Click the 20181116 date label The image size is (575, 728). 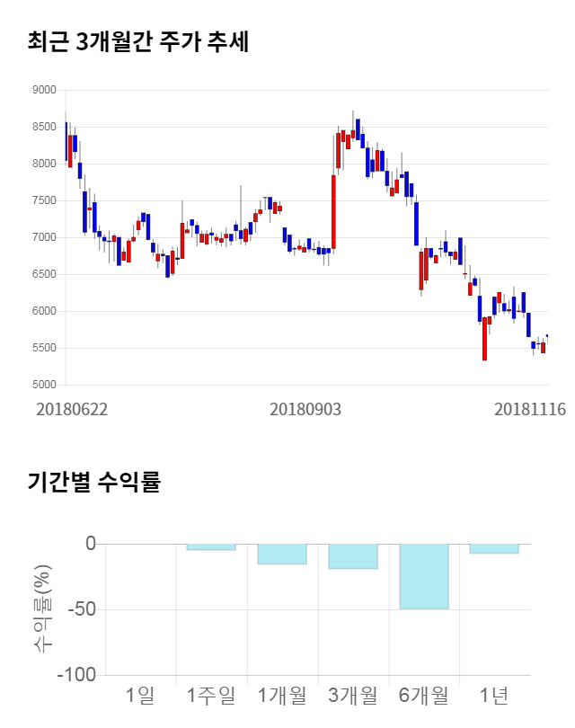(x=530, y=409)
